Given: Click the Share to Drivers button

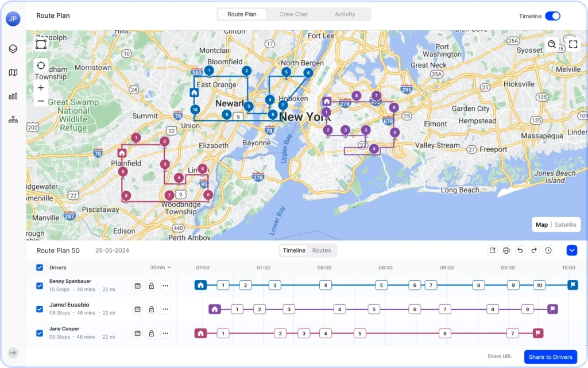Looking at the screenshot, I should click(551, 357).
